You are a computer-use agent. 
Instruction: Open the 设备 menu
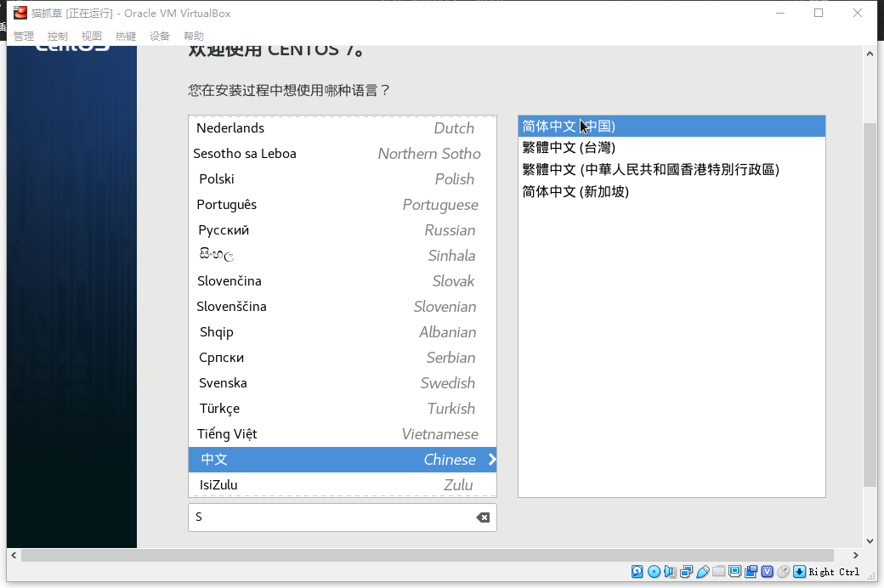[x=160, y=36]
